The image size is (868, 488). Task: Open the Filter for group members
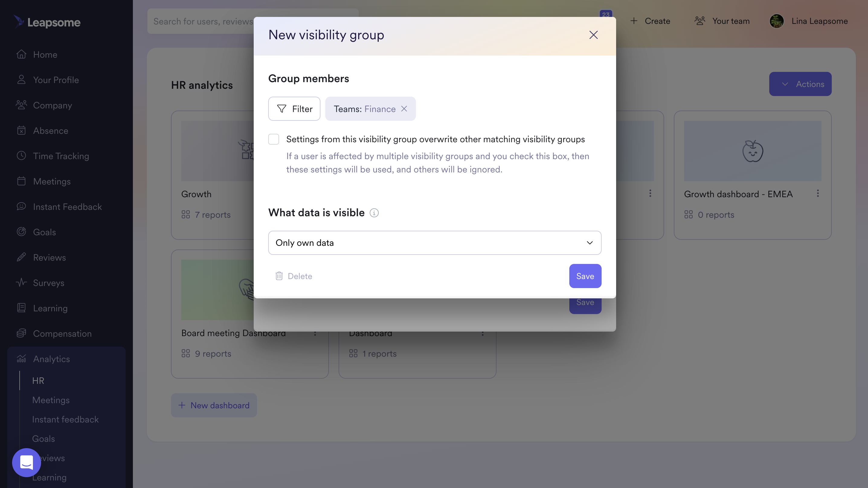point(294,109)
